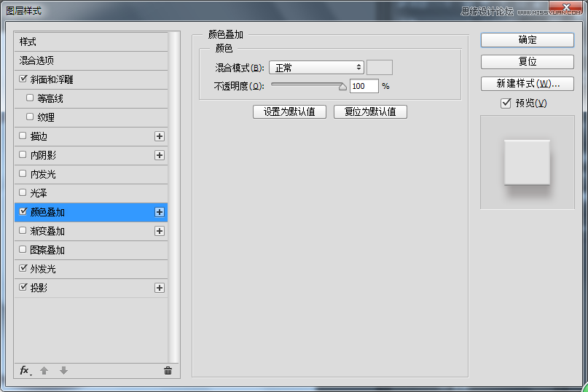Screen dimensions: 588x392
Task: Enable the 内发光 checkbox
Action: pyautogui.click(x=23, y=173)
